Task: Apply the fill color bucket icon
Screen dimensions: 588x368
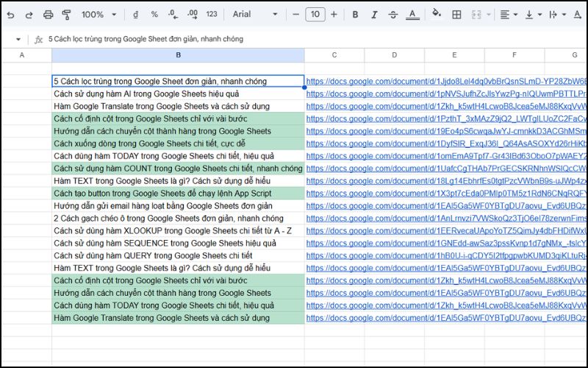Action: coord(436,14)
